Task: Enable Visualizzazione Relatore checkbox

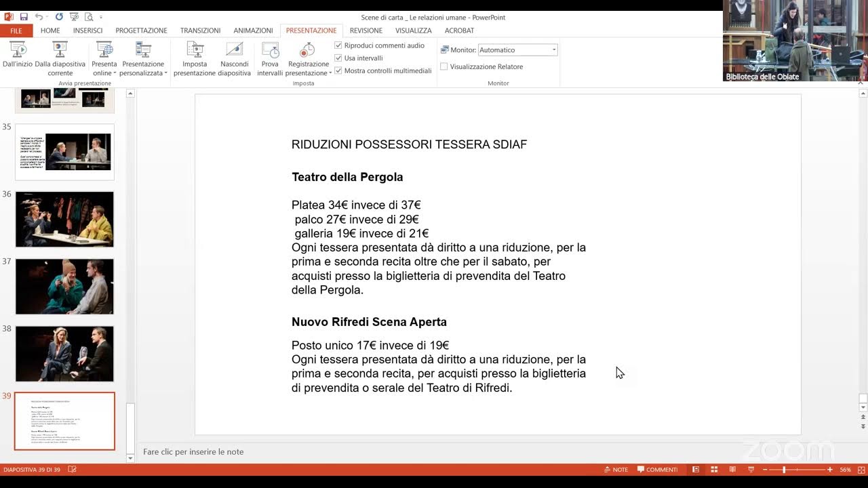Action: coord(444,66)
